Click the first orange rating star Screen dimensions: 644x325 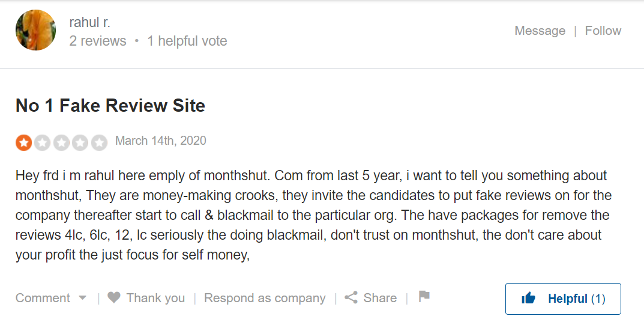[24, 142]
